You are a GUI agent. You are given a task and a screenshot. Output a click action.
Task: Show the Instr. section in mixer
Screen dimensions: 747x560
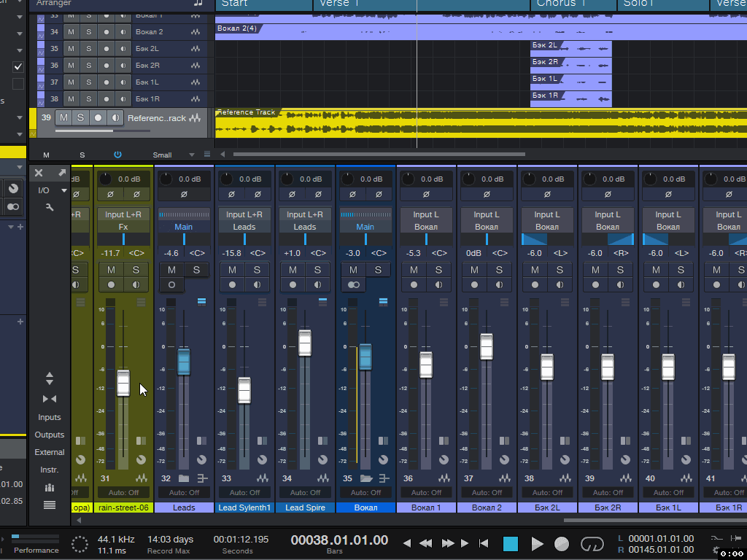pyautogui.click(x=50, y=470)
